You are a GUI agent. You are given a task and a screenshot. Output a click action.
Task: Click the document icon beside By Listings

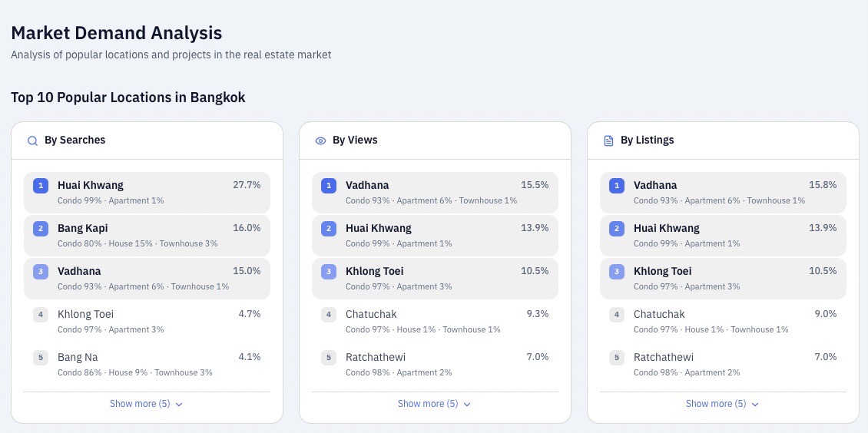pyautogui.click(x=608, y=140)
